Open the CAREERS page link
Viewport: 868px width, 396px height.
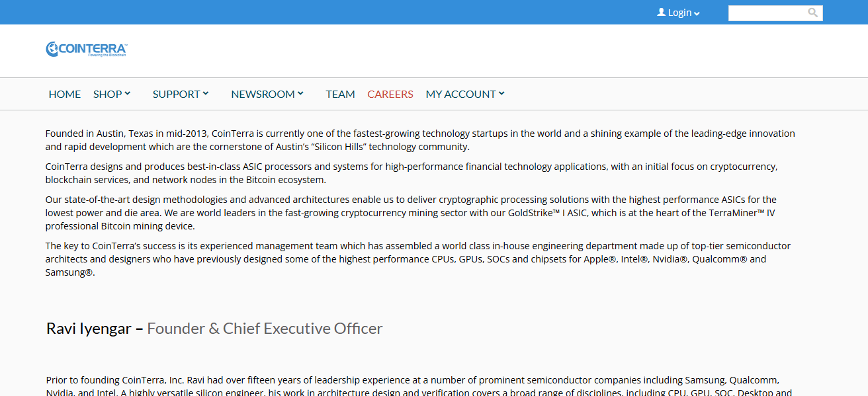[x=390, y=94]
